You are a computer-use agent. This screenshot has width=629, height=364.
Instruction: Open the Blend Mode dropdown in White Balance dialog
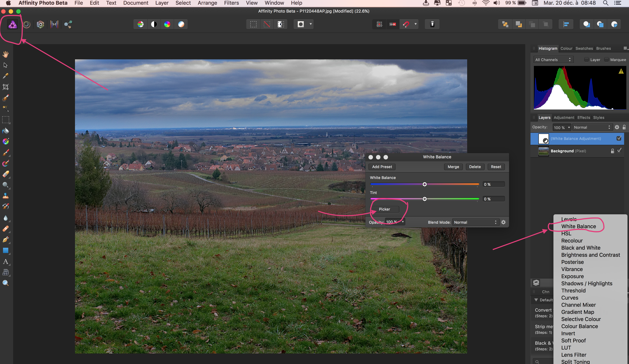click(475, 222)
